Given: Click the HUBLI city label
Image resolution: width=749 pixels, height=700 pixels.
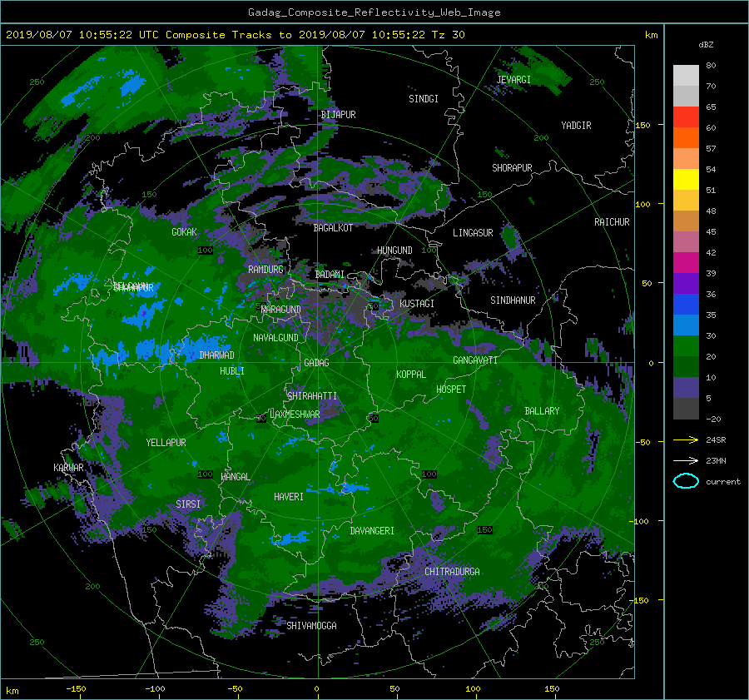Looking at the screenshot, I should [x=231, y=371].
